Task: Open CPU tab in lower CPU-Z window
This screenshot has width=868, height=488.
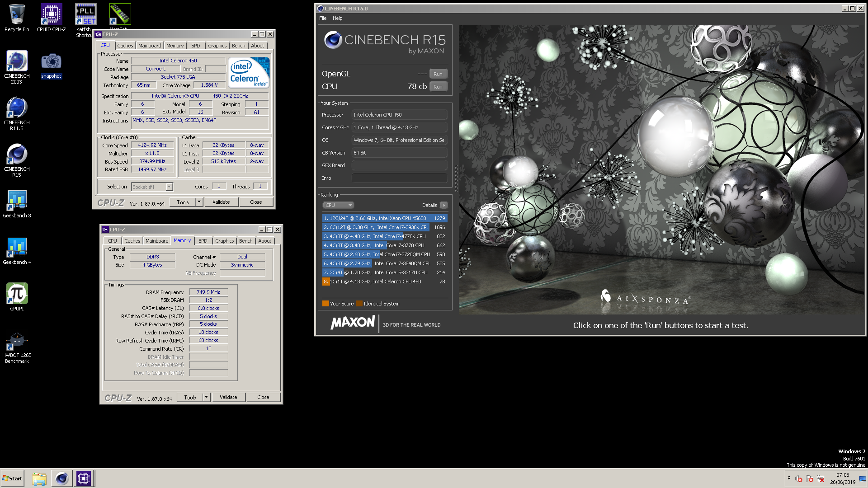Action: 113,241
